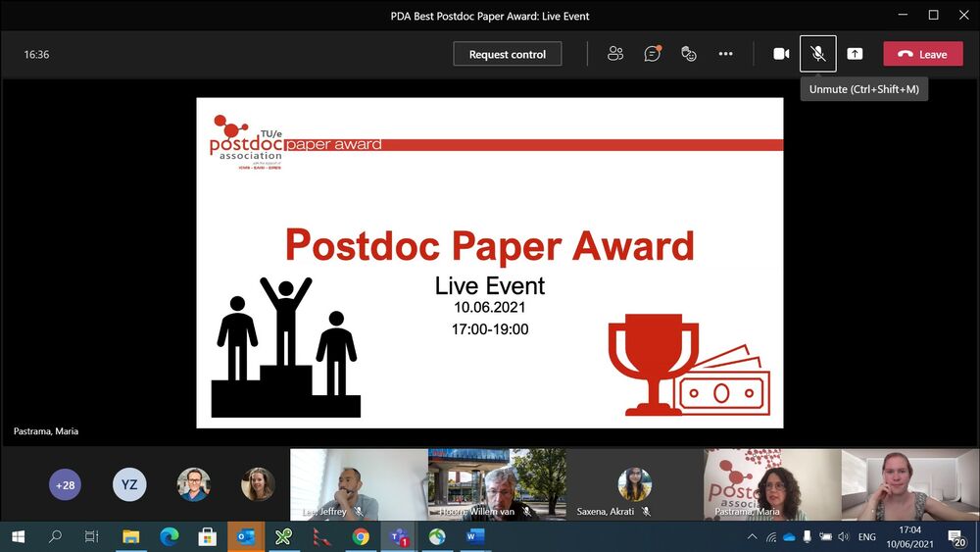Open green globe app in taskbar
Viewport: 980px width, 552px height.
(437, 536)
